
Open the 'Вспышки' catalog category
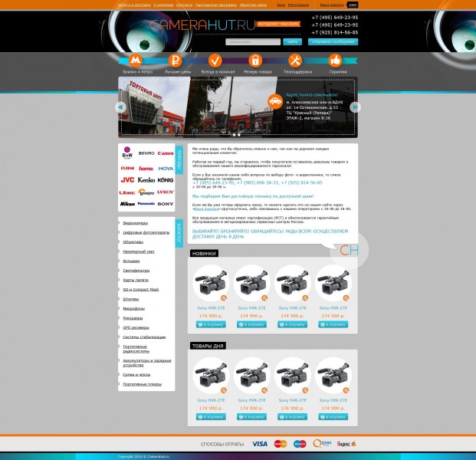131,261
